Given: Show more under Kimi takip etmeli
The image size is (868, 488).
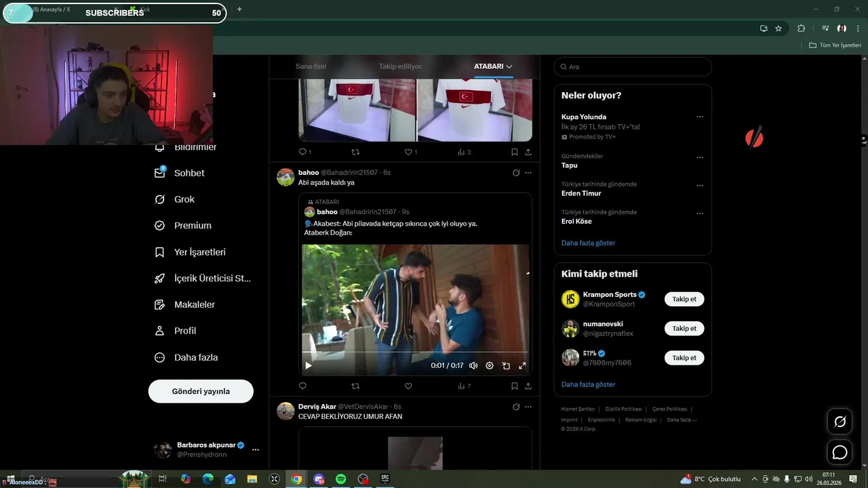Looking at the screenshot, I should coord(588,384).
